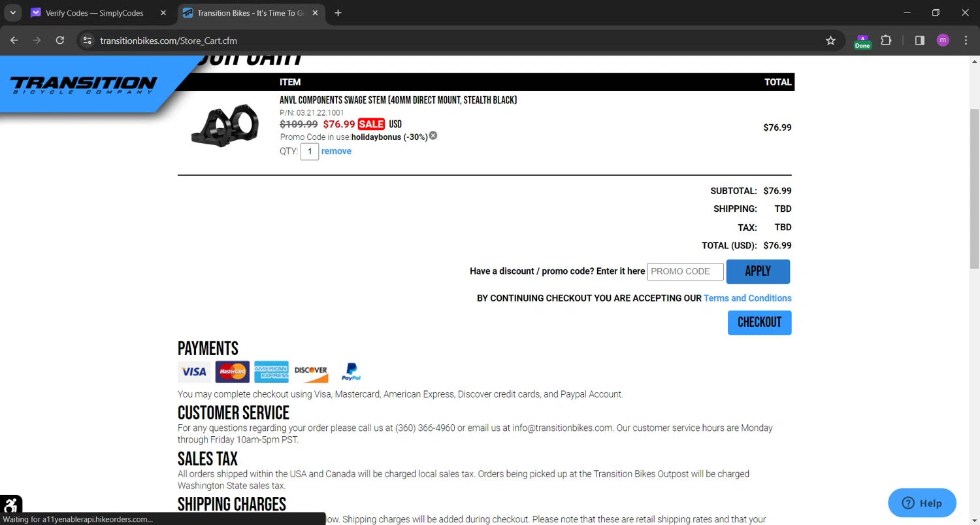
Task: Reload the page
Action: [60, 41]
